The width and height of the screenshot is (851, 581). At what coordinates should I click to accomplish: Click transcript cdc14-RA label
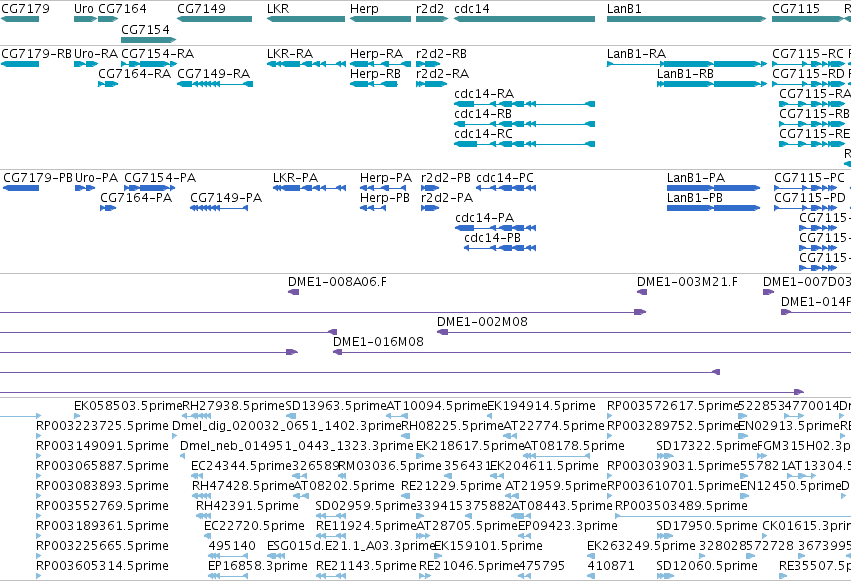(484, 93)
